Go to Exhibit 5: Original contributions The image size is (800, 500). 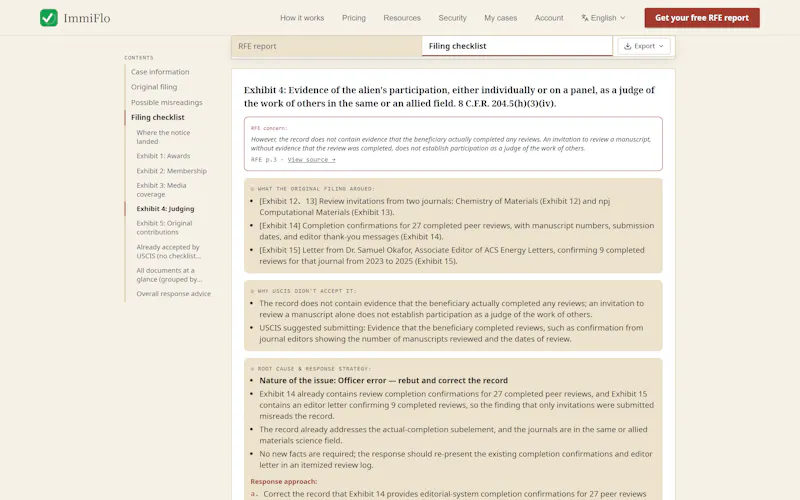(164, 228)
